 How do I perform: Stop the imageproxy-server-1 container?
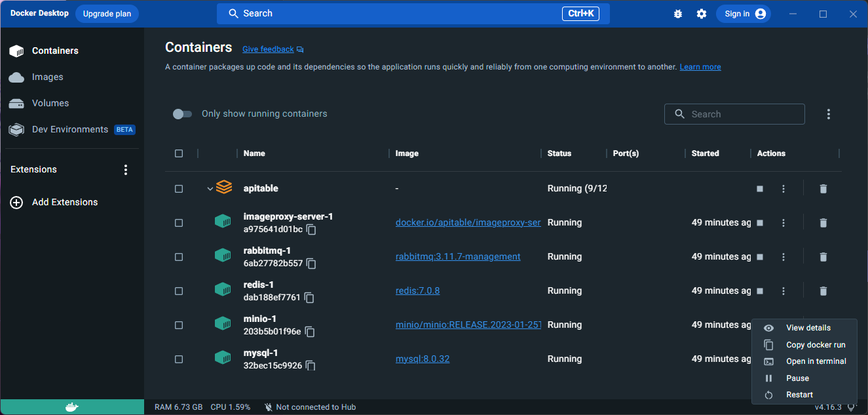[x=760, y=223]
